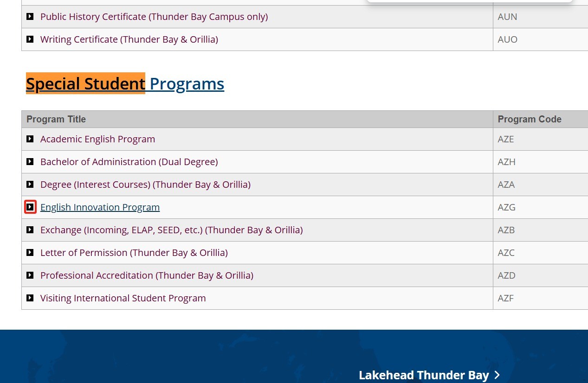Open the Public History Certificate link

coord(154,17)
